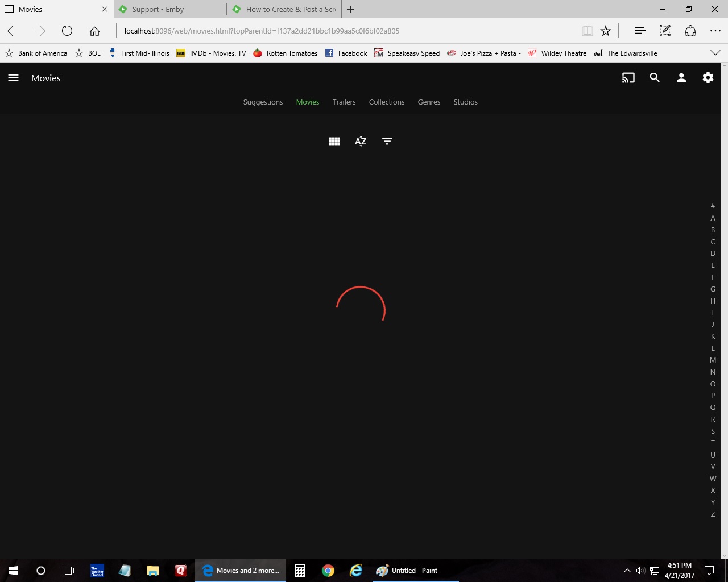
Task: Launch The Weather Channel app from taskbar
Action: [97, 571]
